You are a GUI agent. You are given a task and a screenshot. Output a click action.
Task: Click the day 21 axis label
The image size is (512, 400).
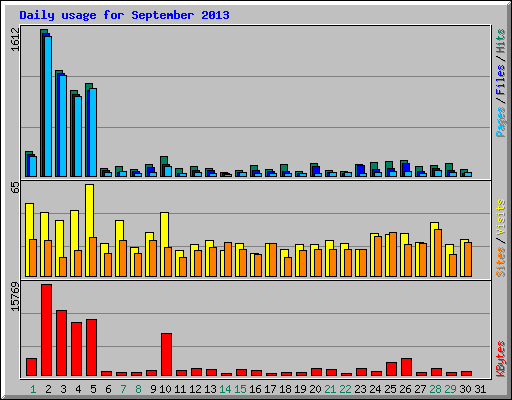(x=330, y=389)
